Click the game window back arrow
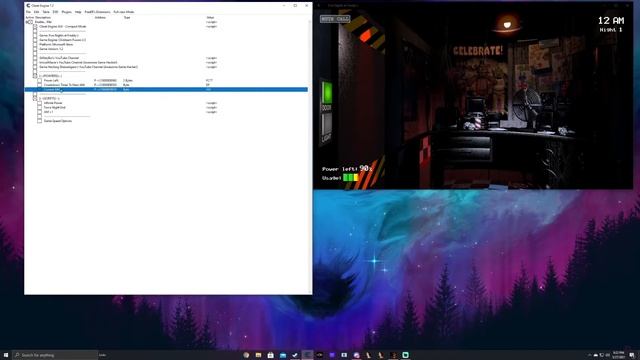The width and height of the screenshot is (640, 360). [x=319, y=6]
